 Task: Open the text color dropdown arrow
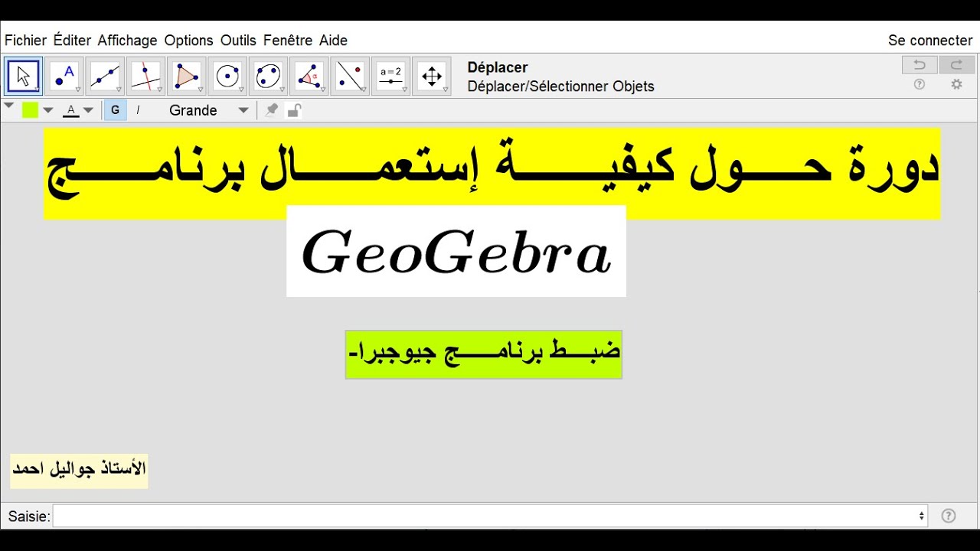tap(88, 110)
